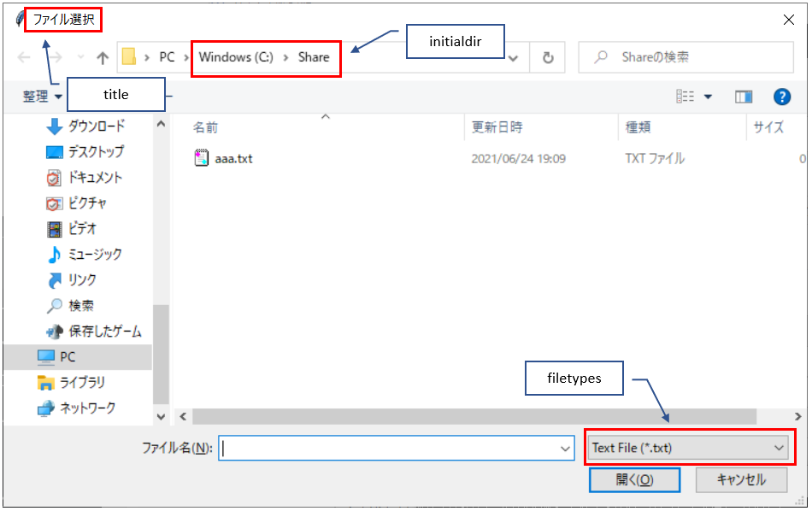Select PC in the address breadcrumb
This screenshot has width=812, height=511.
(x=167, y=57)
